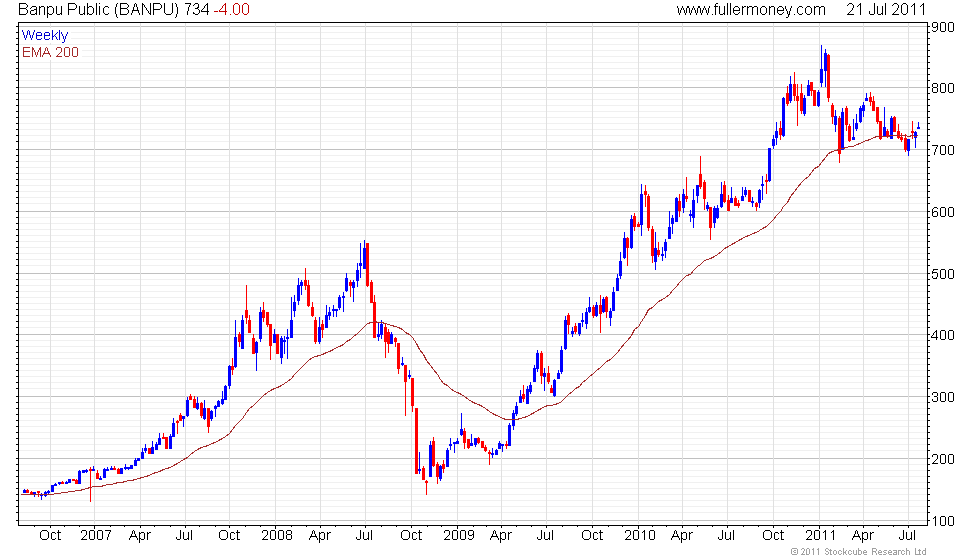Click the price value '734'
The width and height of the screenshot is (980, 560).
(196, 9)
